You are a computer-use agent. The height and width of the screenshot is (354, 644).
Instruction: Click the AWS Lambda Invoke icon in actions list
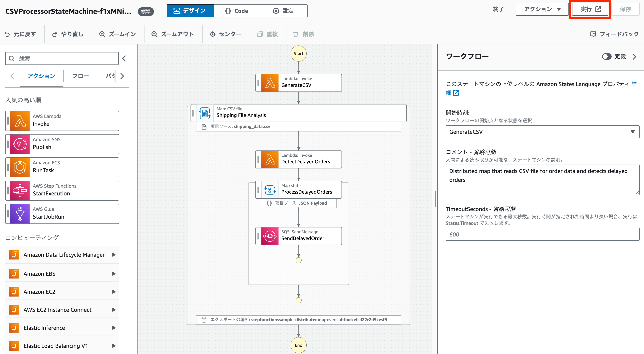pyautogui.click(x=20, y=121)
